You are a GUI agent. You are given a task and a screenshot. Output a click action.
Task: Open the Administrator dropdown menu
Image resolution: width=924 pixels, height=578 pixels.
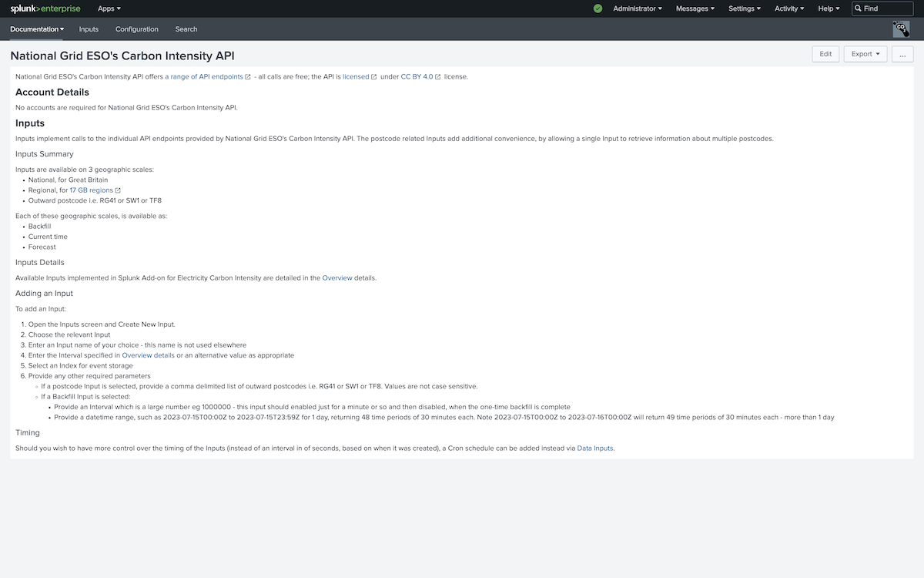(x=638, y=8)
